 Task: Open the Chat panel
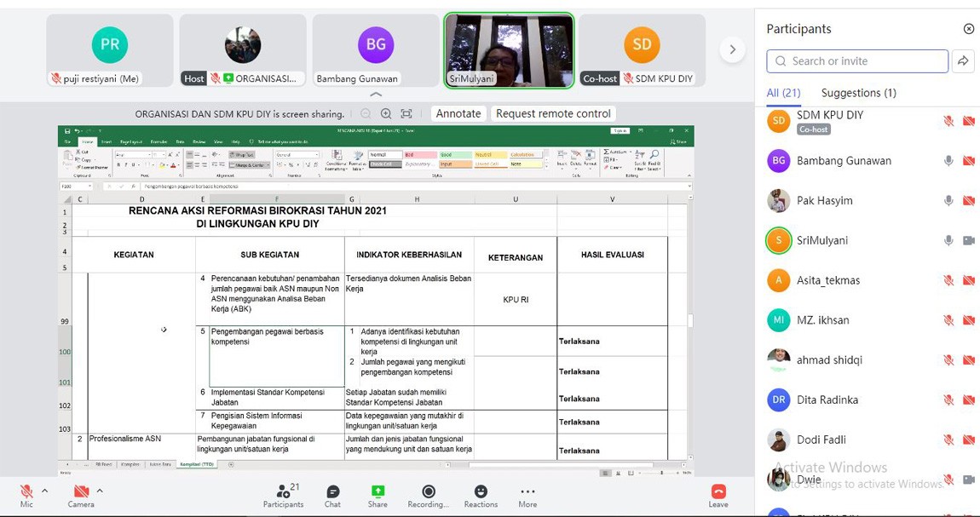click(332, 492)
